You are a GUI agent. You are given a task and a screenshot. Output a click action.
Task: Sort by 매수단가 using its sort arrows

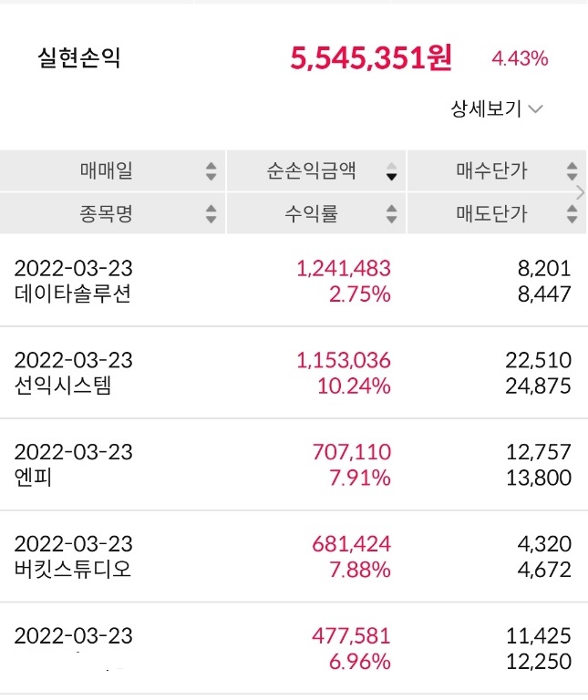(572, 171)
